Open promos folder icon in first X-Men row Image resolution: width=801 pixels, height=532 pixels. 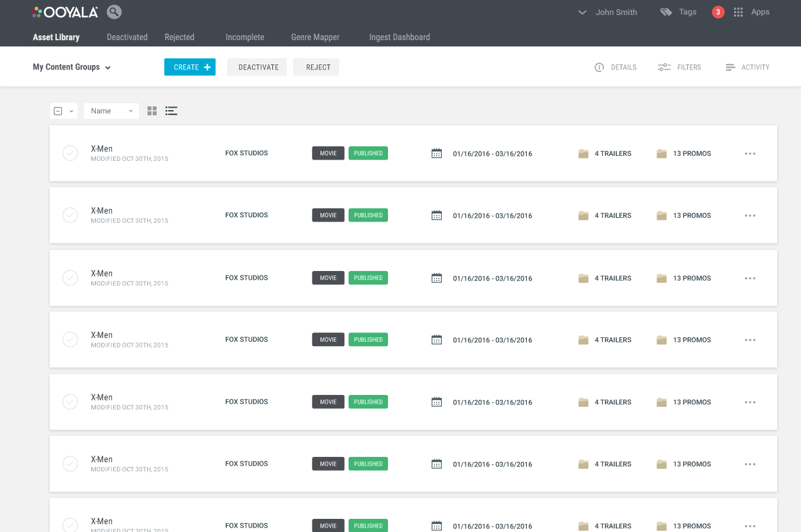(x=661, y=153)
